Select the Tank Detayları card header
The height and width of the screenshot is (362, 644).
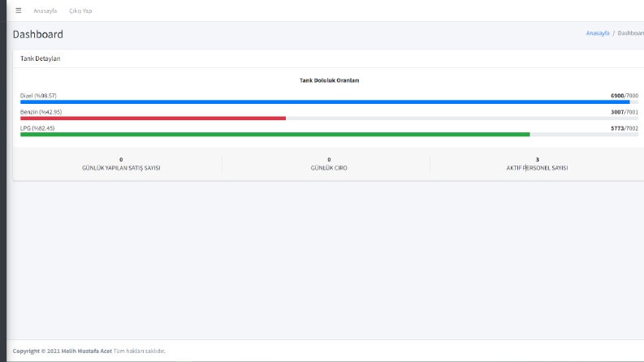click(x=41, y=58)
